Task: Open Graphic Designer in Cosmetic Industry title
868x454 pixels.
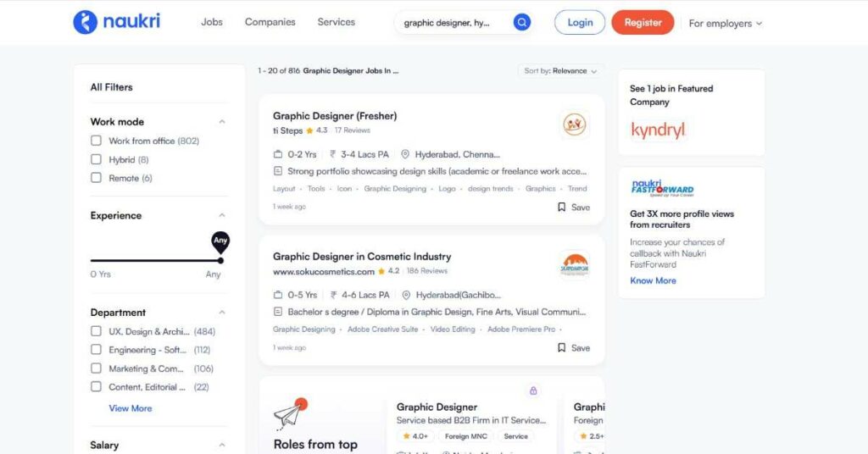Action: click(x=361, y=257)
